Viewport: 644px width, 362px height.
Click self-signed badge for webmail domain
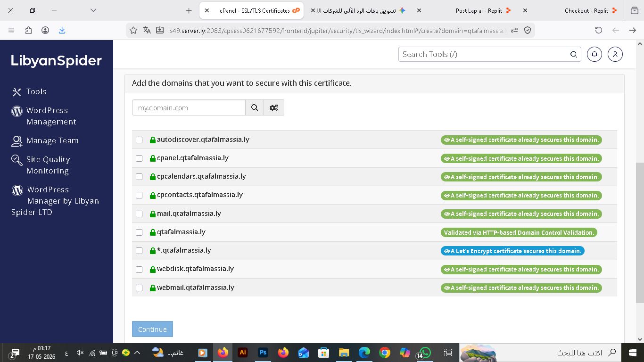click(x=521, y=288)
